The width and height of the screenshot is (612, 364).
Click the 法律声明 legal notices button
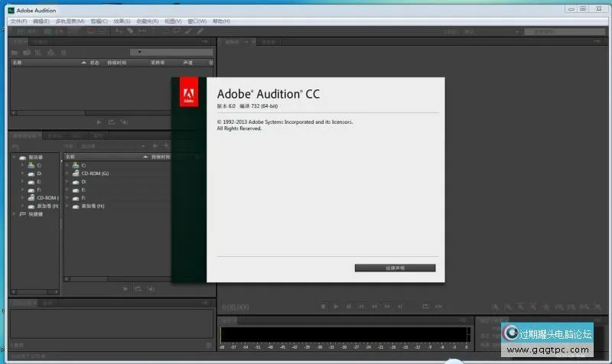(395, 268)
